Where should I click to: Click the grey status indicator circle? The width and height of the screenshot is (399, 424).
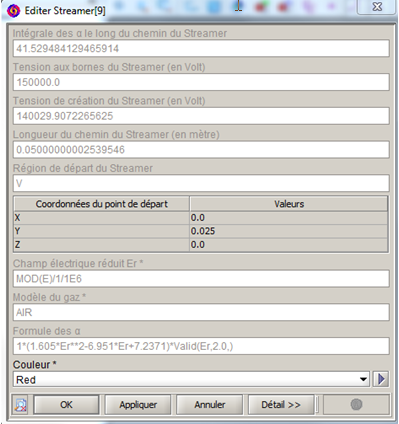(x=356, y=405)
